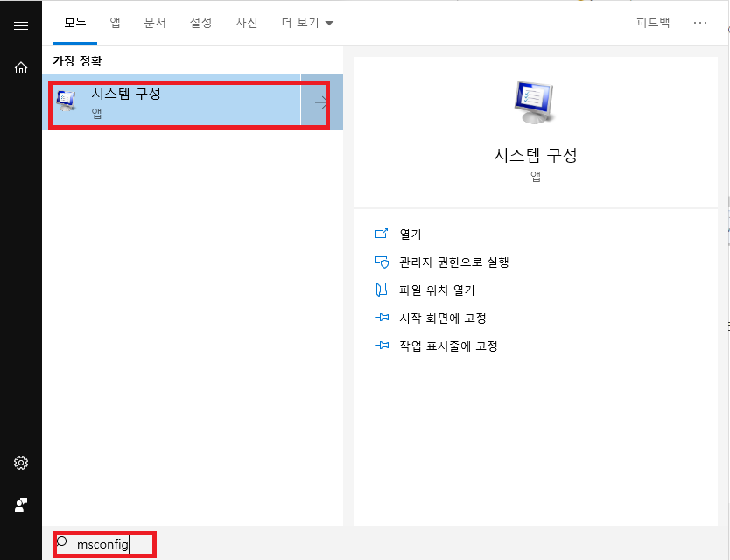Image resolution: width=730 pixels, height=560 pixels.
Task: Click the file location folder icon
Action: point(382,290)
